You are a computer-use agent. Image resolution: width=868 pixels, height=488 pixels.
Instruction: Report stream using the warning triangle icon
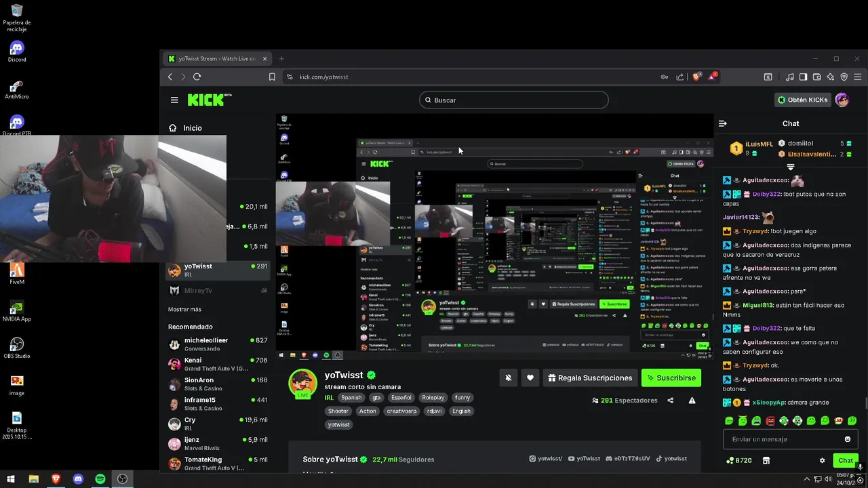(692, 401)
